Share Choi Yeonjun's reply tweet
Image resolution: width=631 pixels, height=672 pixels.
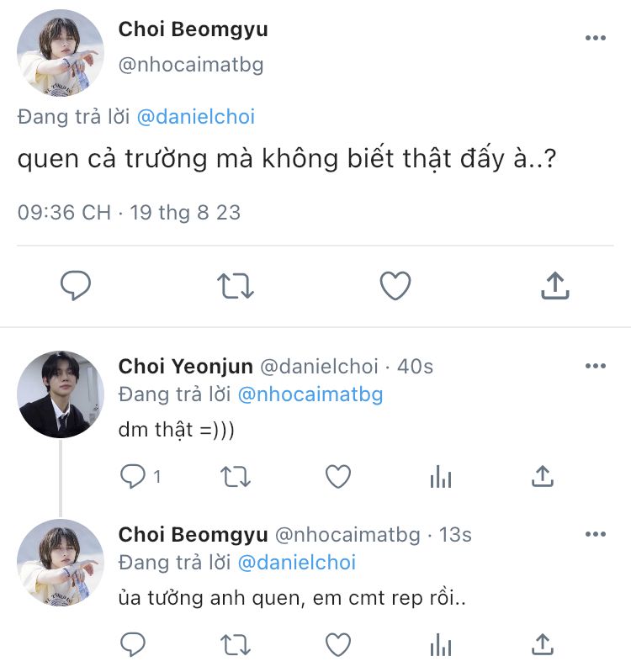pyautogui.click(x=543, y=477)
